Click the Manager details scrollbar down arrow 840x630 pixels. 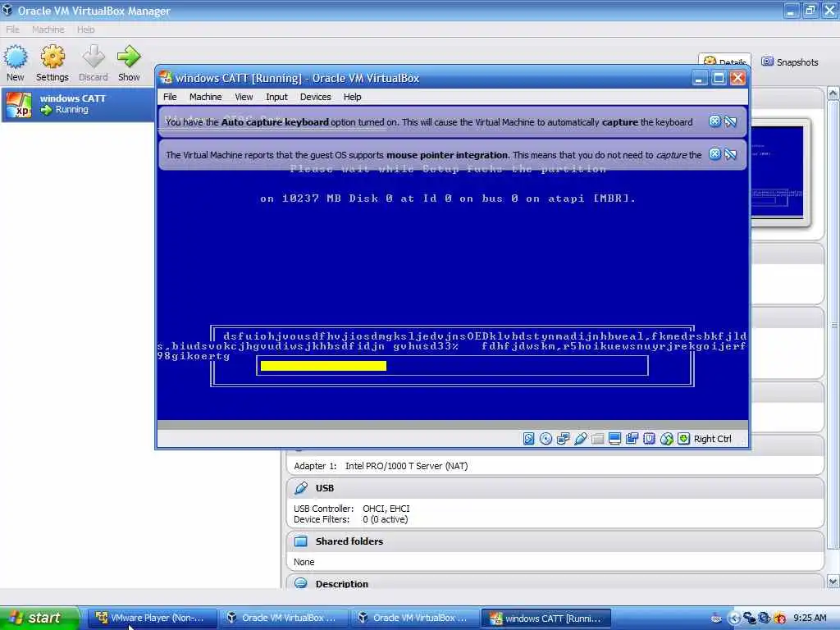[x=833, y=582]
